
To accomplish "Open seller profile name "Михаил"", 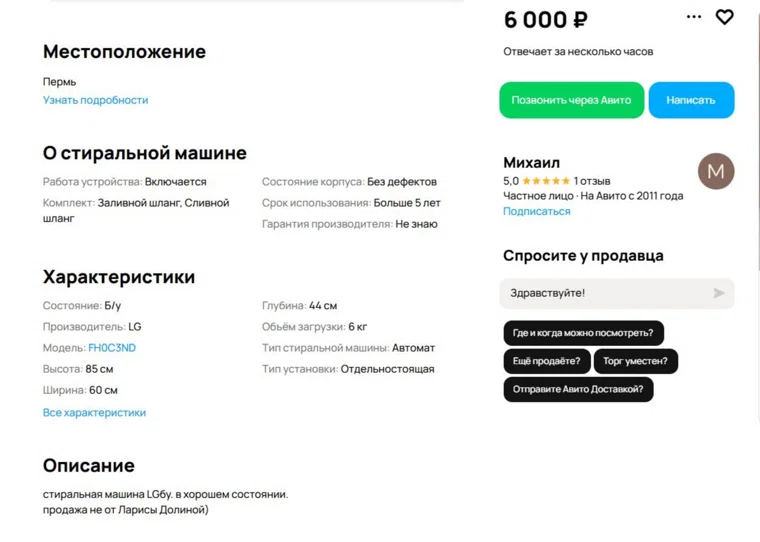I will 531,162.
